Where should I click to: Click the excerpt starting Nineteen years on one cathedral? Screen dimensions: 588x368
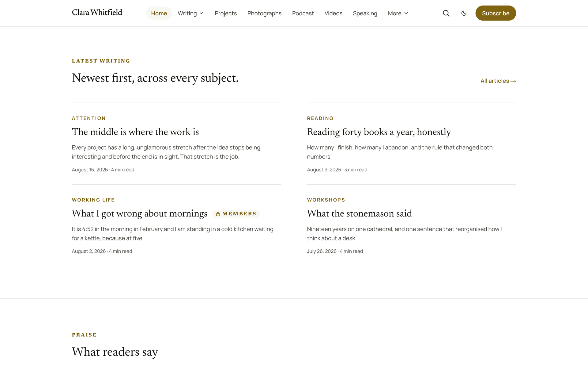tap(405, 234)
